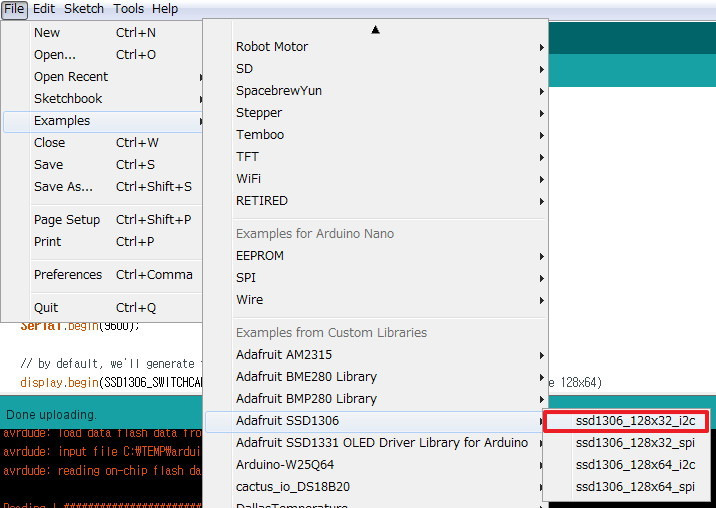This screenshot has height=508, width=716.
Task: Choose Close in the File menu
Action: coord(103,143)
